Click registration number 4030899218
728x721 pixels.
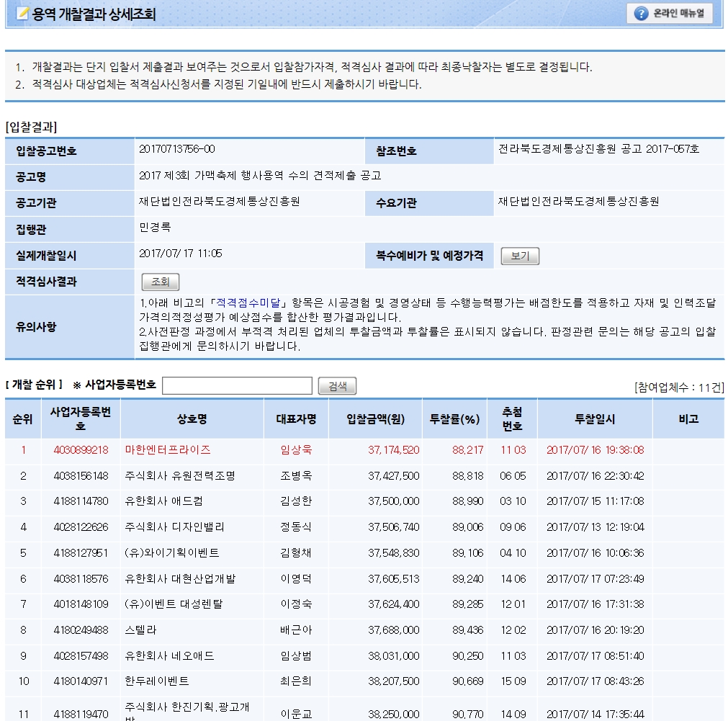(81, 450)
